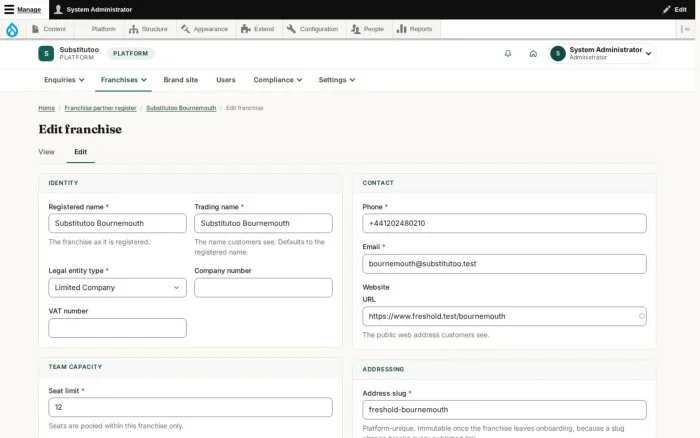Click the Trading name field

pos(263,223)
